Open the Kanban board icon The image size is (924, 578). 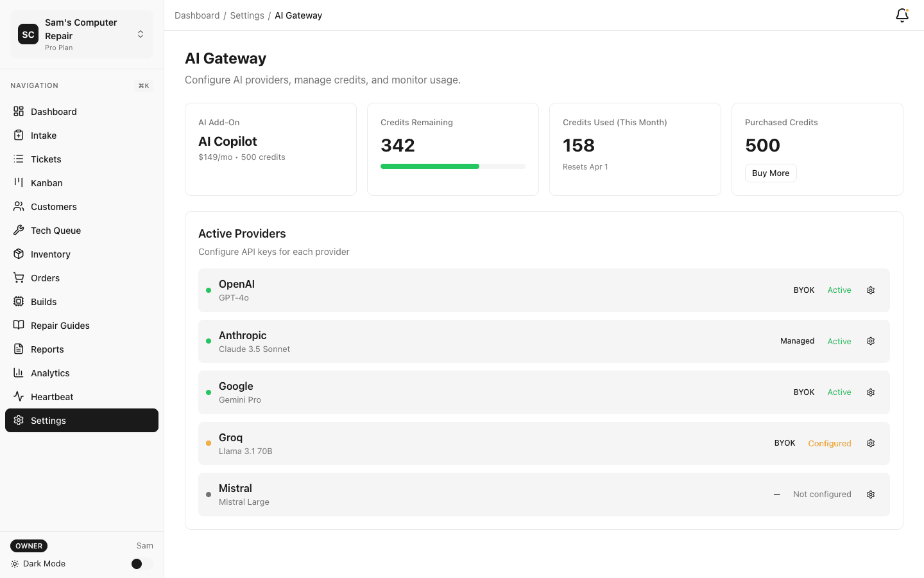[19, 182]
